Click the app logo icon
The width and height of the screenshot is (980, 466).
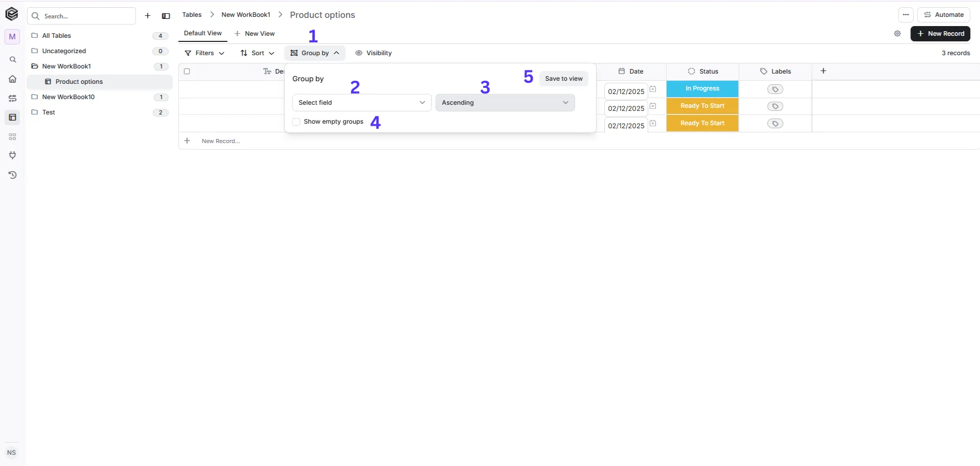tap(12, 14)
